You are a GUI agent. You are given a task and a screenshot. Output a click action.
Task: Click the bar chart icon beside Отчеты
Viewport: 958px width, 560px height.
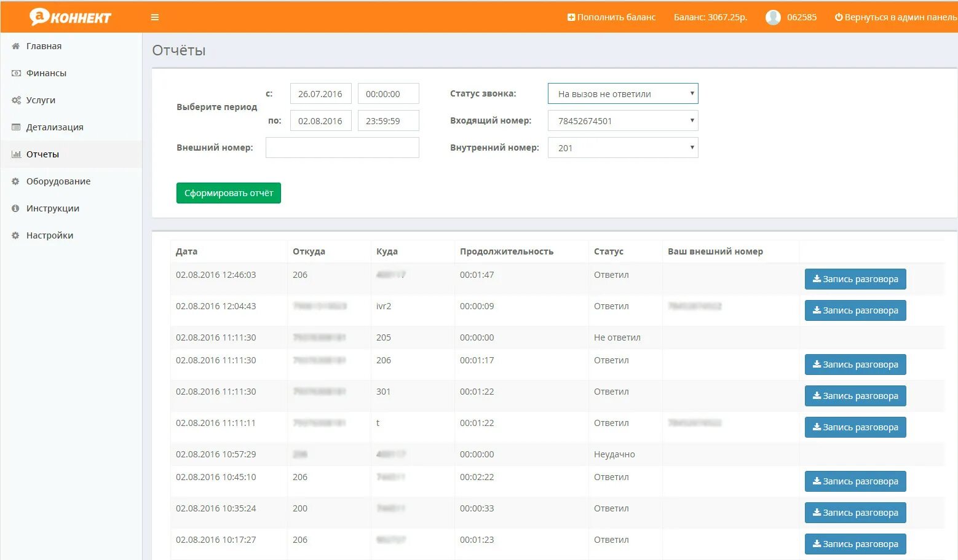16,154
